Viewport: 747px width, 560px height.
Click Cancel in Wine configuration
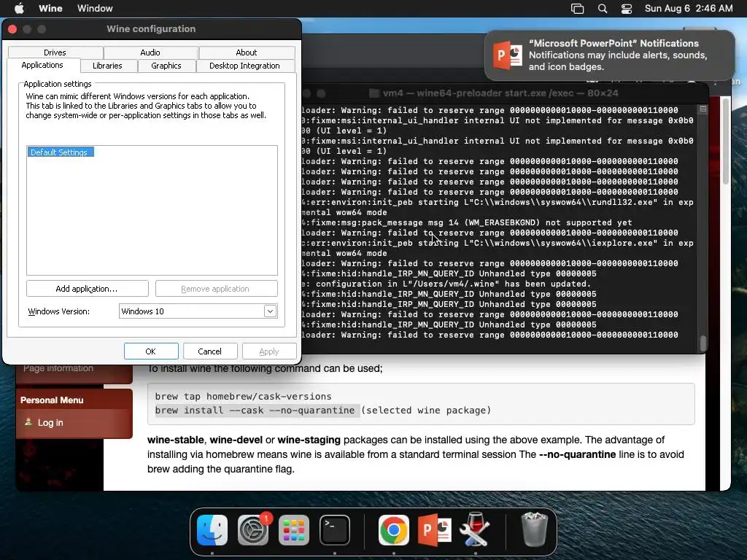[x=210, y=351]
